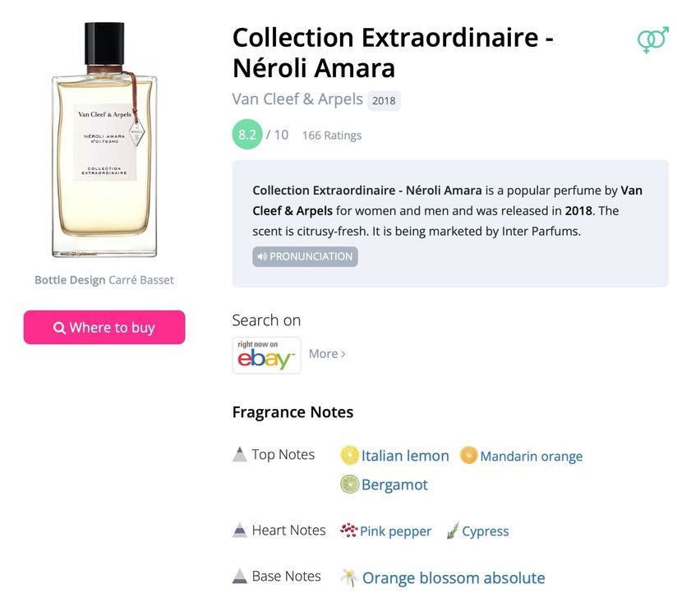Click the Base Notes pyramid icon
This screenshot has width=677, height=616.
click(240, 576)
